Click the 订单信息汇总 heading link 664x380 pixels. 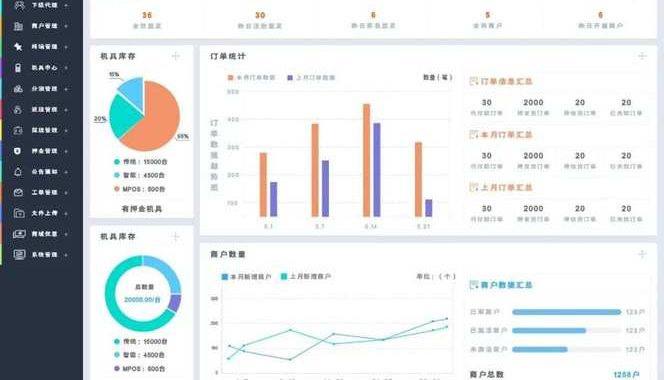[506, 81]
